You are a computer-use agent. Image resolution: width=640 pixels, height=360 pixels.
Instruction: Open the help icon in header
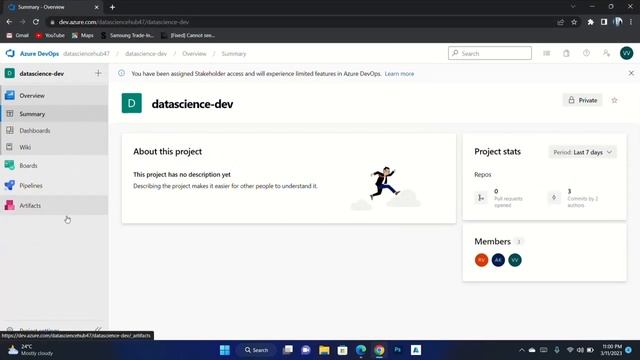586,53
